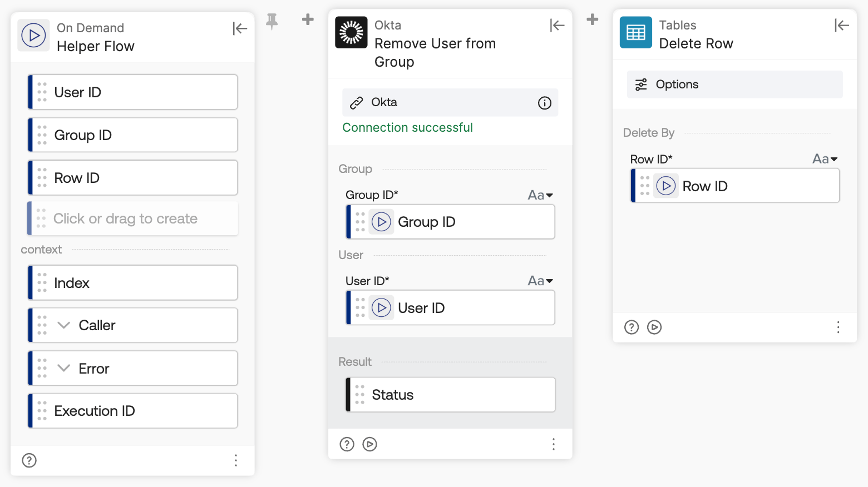Collapse the Helper Flow card
Viewport: 868px width, 487px height.
coord(240,28)
